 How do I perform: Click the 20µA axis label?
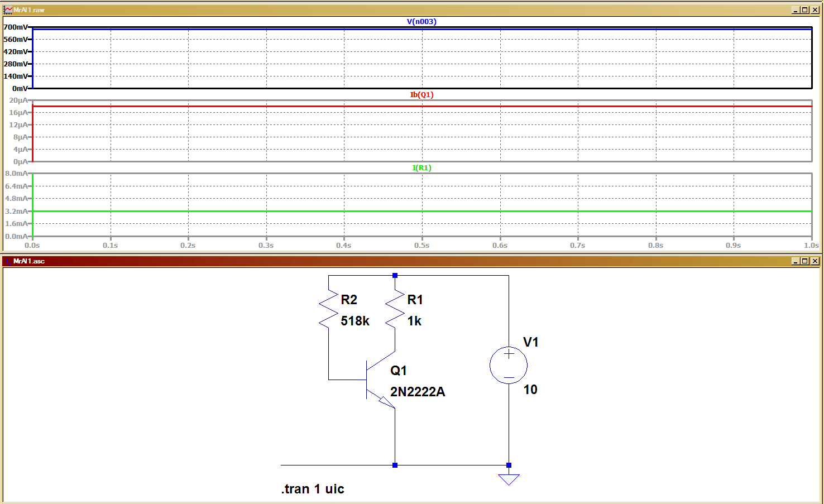18,100
